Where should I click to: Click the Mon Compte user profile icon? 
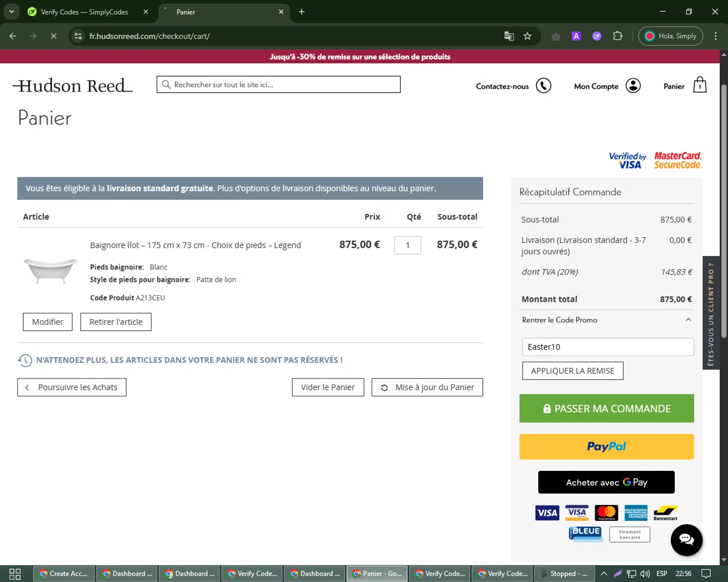pos(633,86)
